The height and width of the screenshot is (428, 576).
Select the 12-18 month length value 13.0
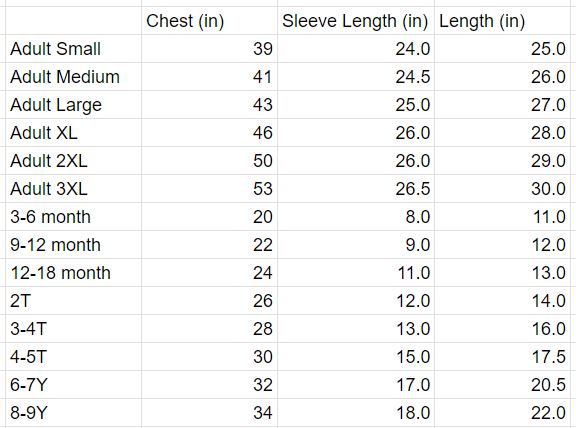[x=502, y=273]
